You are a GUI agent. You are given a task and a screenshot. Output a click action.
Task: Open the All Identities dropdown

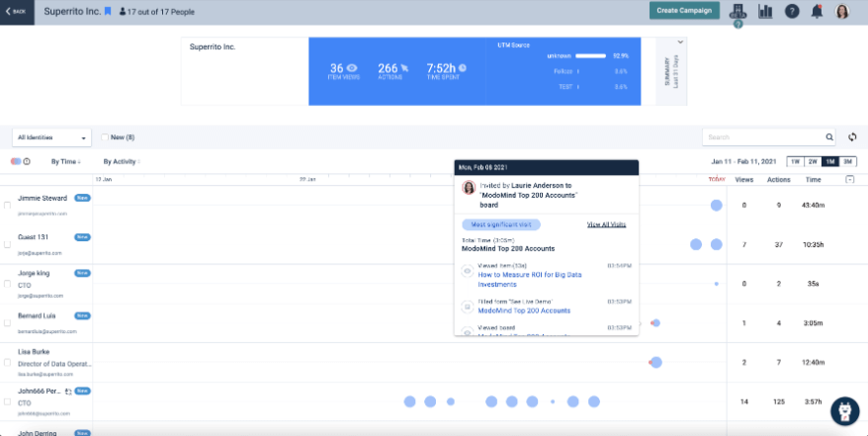tap(52, 137)
